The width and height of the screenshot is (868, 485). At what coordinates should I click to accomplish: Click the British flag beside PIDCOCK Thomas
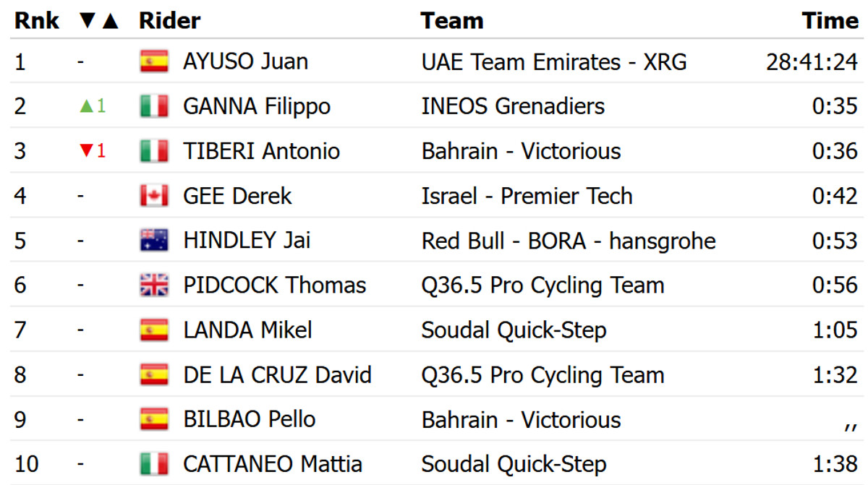[153, 286]
